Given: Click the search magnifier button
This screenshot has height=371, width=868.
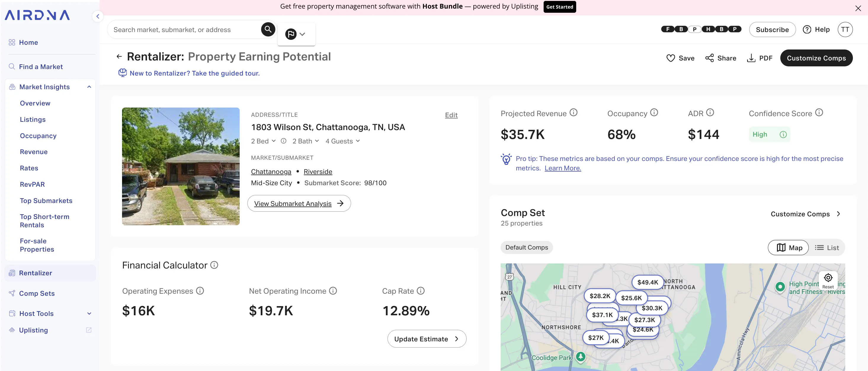Looking at the screenshot, I should 268,29.
